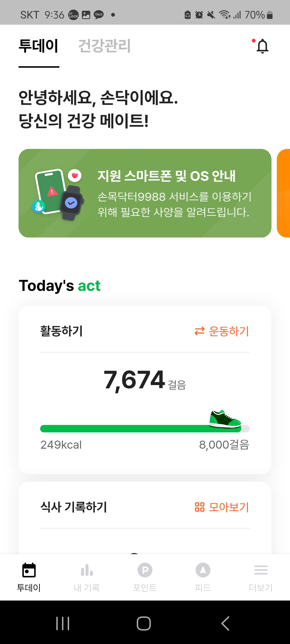The width and height of the screenshot is (290, 644).
Task: Open 더보기 hamburger menu icon
Action: [261, 570]
